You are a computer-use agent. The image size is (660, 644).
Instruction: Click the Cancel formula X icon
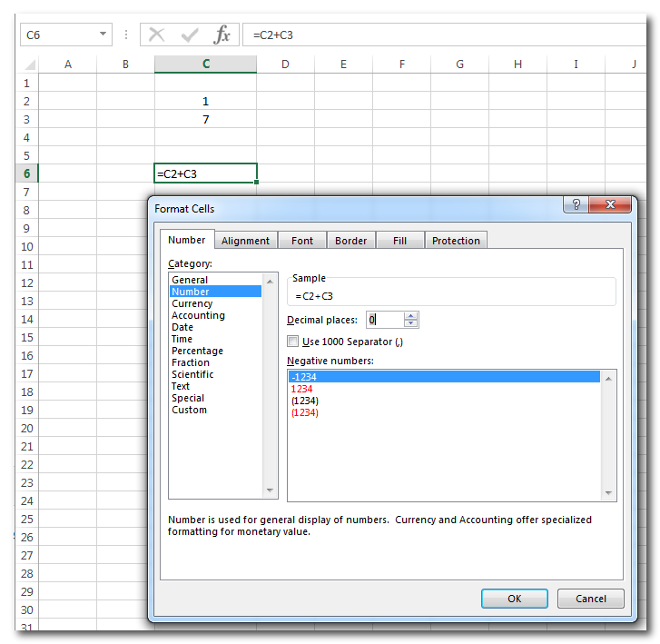point(157,35)
